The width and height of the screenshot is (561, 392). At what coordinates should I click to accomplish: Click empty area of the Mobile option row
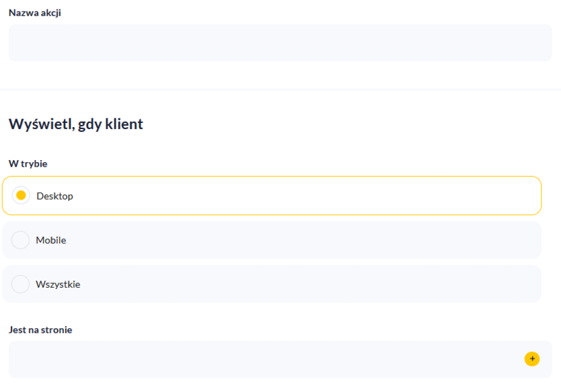[x=303, y=240]
